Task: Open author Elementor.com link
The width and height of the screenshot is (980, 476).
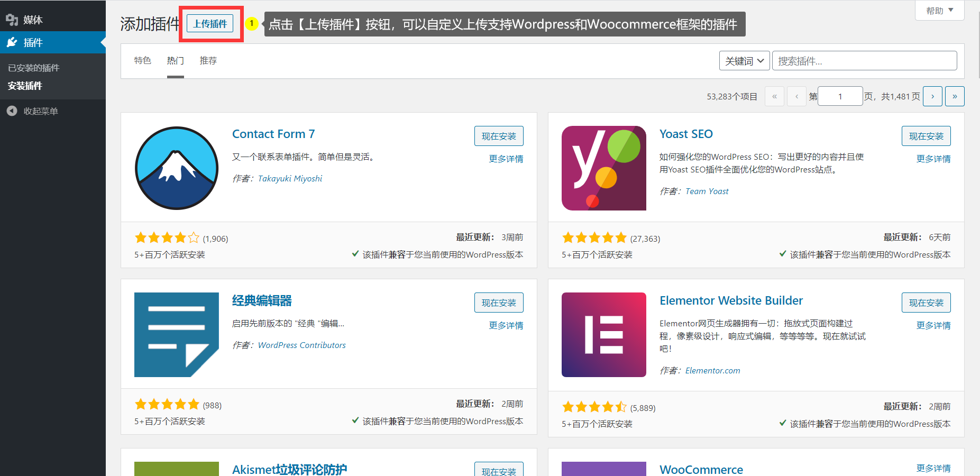Action: click(712, 371)
